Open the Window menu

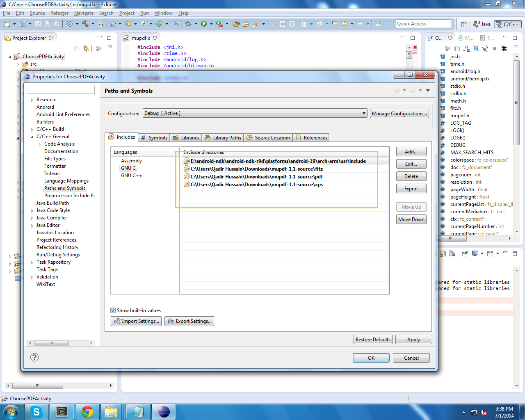[x=163, y=13]
